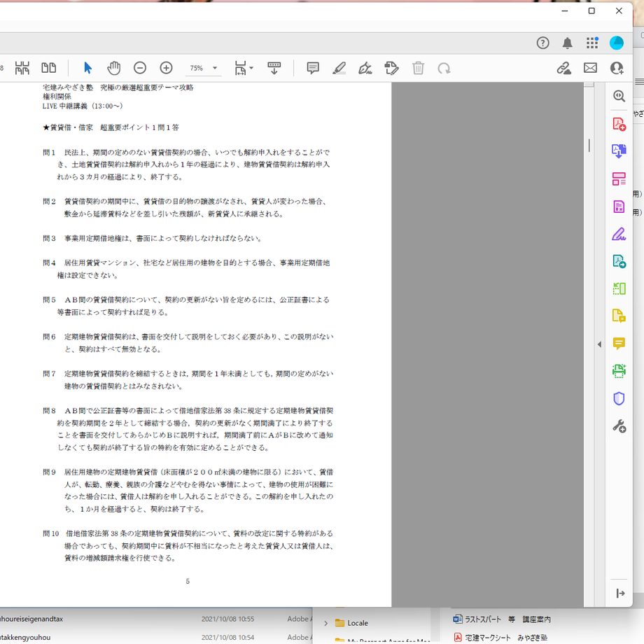Open the Fill & Sign tool
The height and width of the screenshot is (644, 644).
619,234
